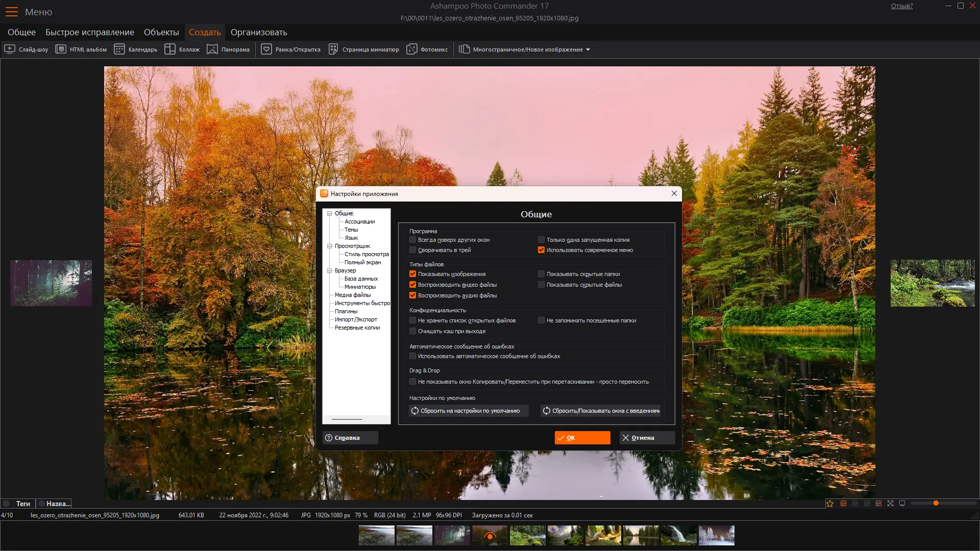Click the fit-to-screen arrows icon
980x551 pixels.
point(890,504)
